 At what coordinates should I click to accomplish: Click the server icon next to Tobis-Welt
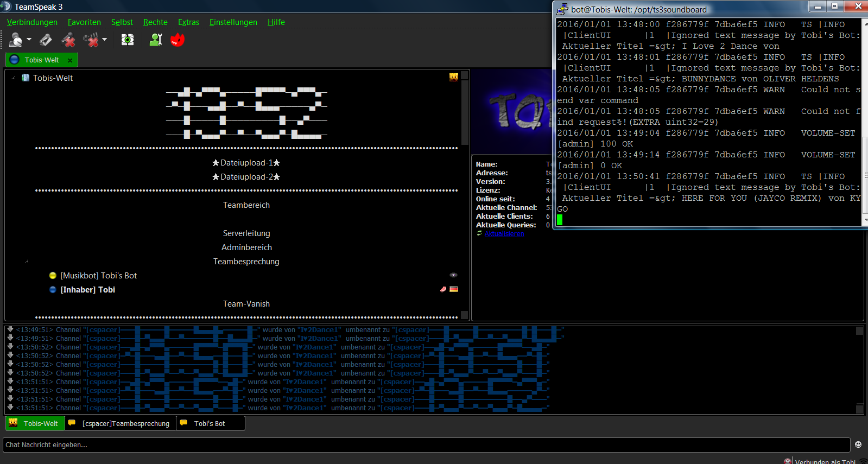(x=26, y=78)
